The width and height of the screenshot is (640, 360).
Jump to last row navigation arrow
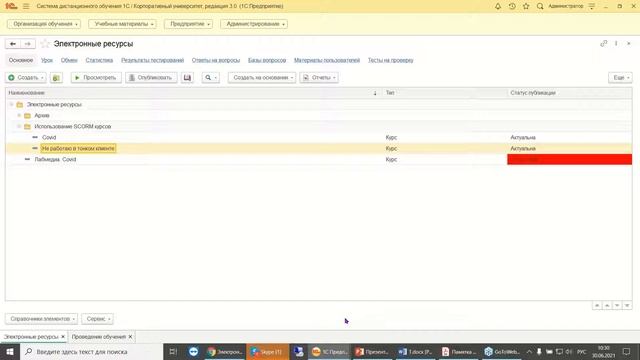pos(627,305)
